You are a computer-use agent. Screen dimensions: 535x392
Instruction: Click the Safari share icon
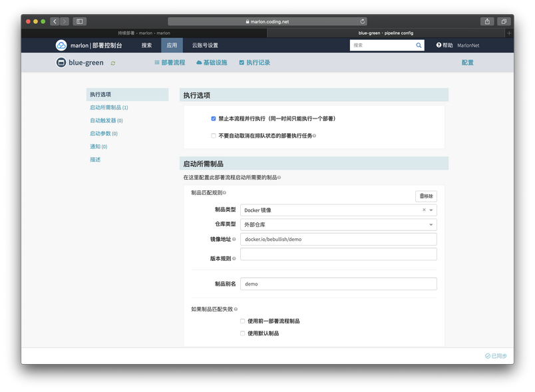coord(487,21)
